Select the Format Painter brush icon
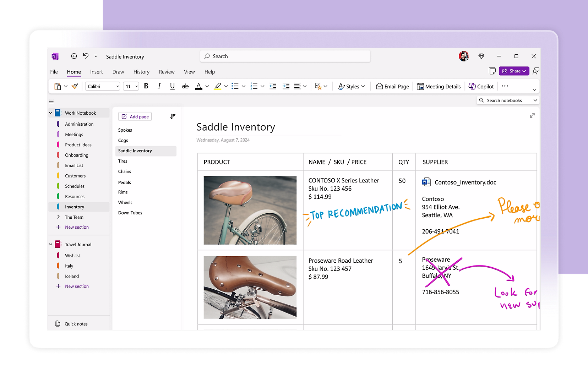This screenshot has height=377, width=588. [x=75, y=86]
